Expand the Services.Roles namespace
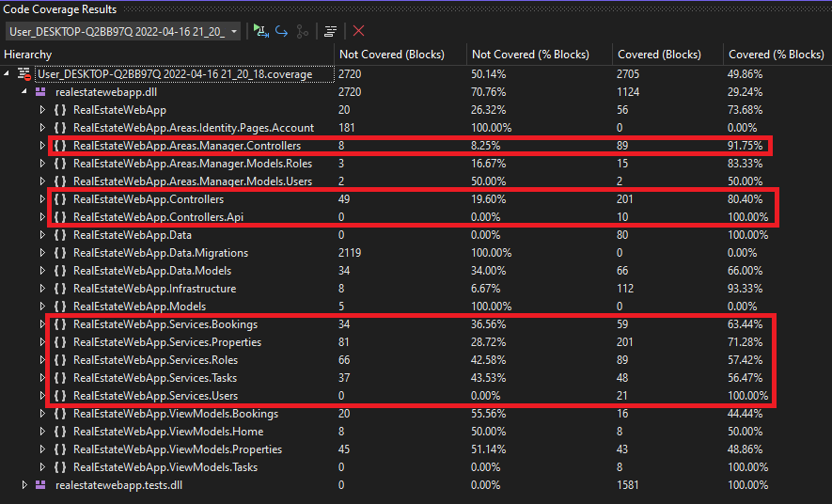 42,360
